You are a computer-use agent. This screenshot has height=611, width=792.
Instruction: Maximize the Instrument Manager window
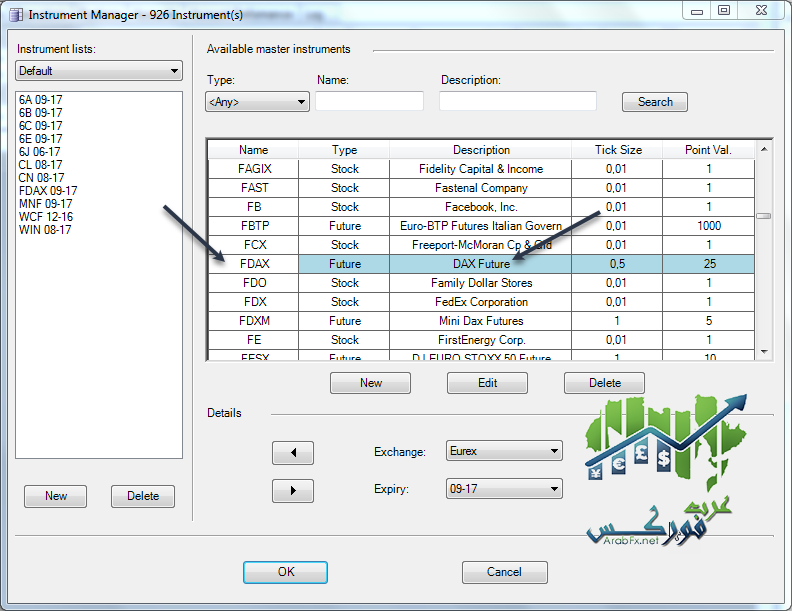click(724, 10)
